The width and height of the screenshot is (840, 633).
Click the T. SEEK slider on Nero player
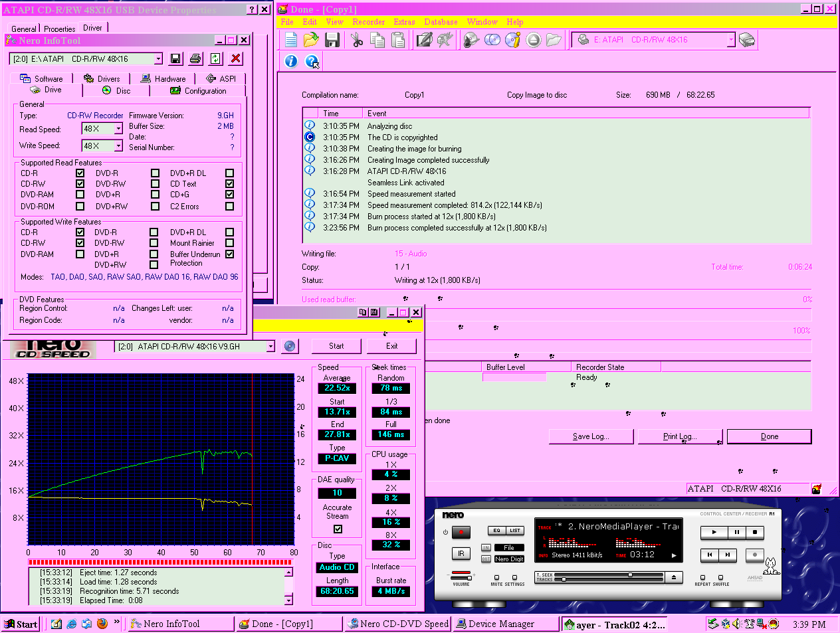point(608,575)
